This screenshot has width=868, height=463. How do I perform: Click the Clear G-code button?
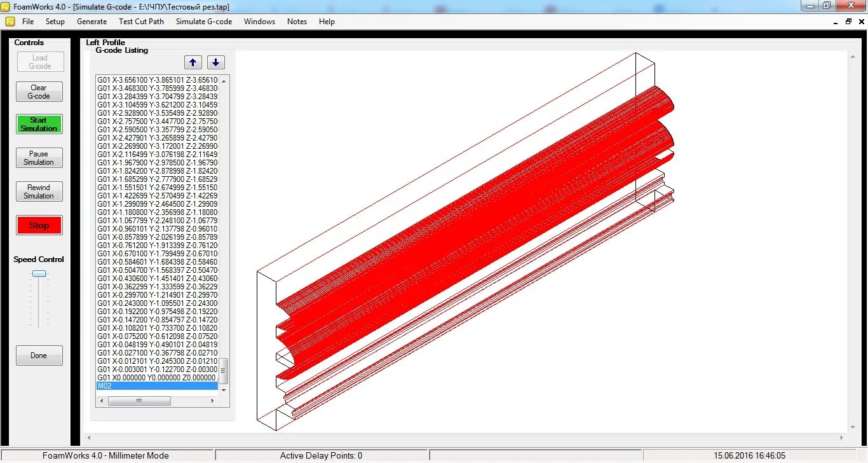39,92
